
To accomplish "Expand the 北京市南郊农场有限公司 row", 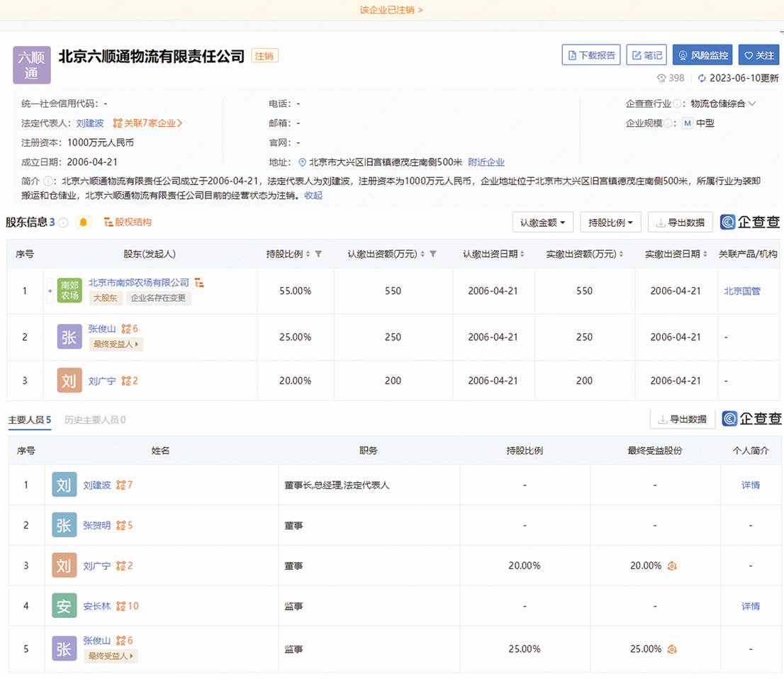I will pos(50,291).
